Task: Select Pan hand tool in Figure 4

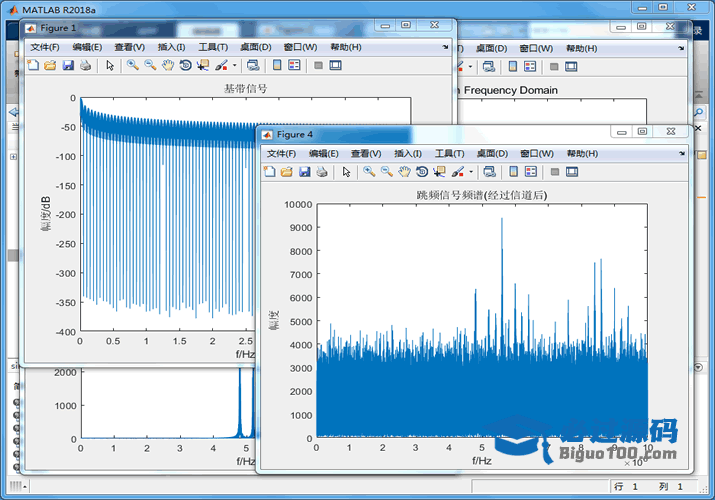Action: pos(404,172)
